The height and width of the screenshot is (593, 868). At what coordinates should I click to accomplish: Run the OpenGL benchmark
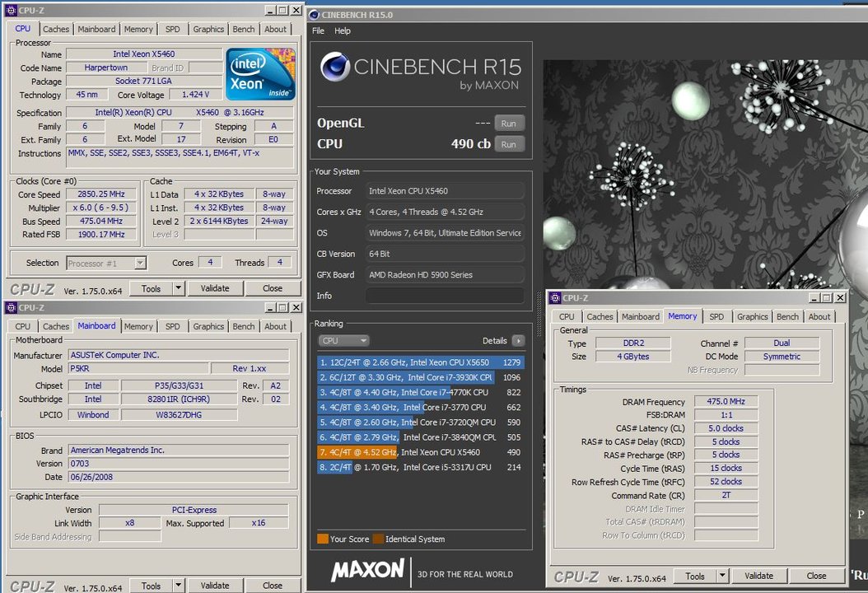coord(508,123)
